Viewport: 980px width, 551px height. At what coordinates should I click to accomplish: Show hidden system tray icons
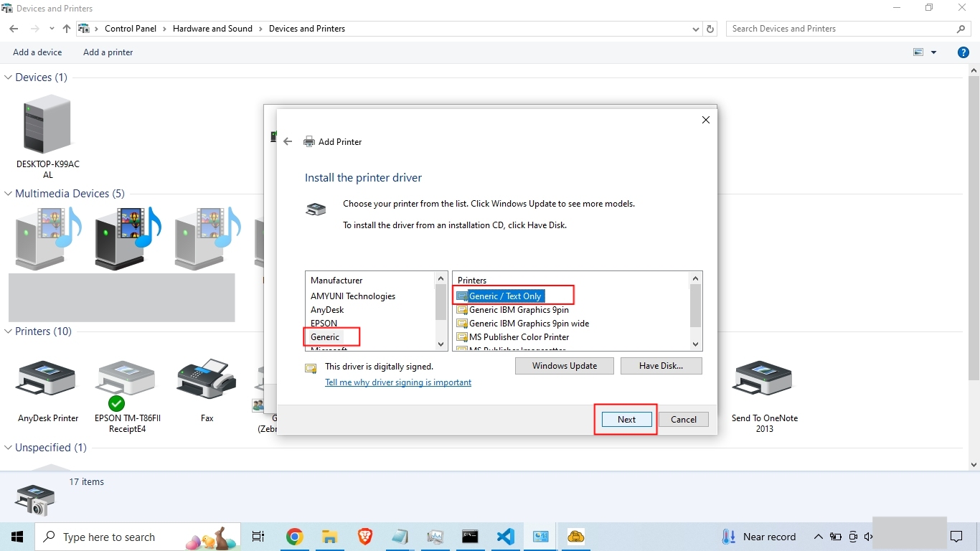[818, 537]
